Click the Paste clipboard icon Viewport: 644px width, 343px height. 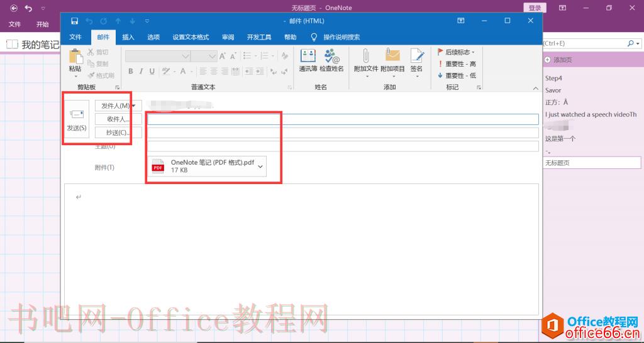[x=75, y=57]
